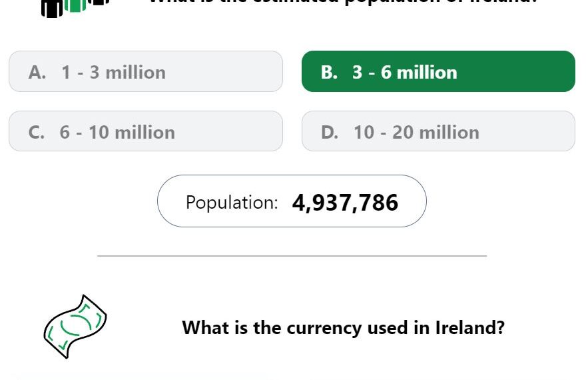Viewport: 588px width, 380px height.
Task: Click the "1 - 3 million" option text
Action: point(113,72)
